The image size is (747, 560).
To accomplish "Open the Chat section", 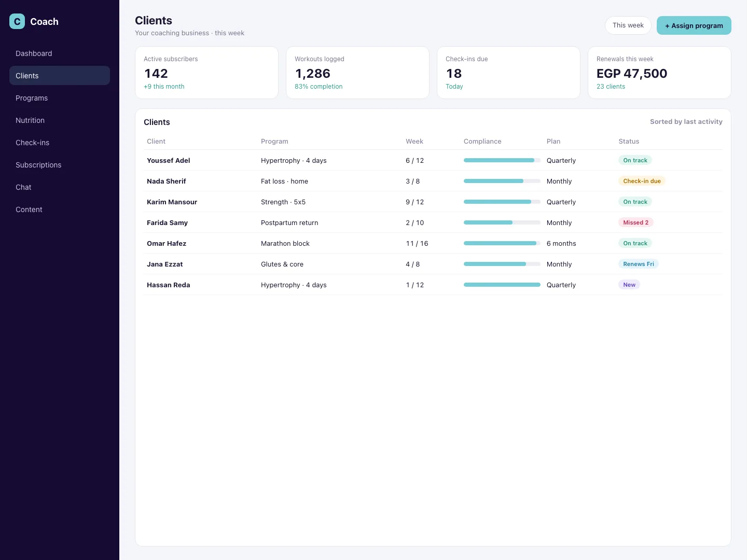I will click(60, 187).
